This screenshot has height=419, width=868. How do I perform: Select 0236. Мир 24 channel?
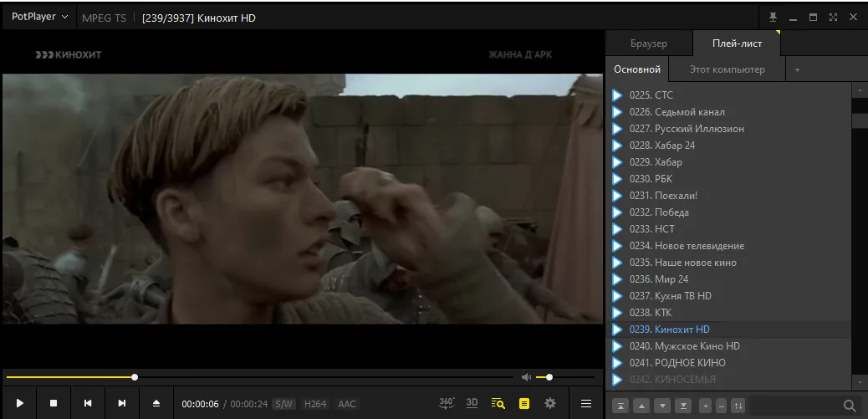728,279
